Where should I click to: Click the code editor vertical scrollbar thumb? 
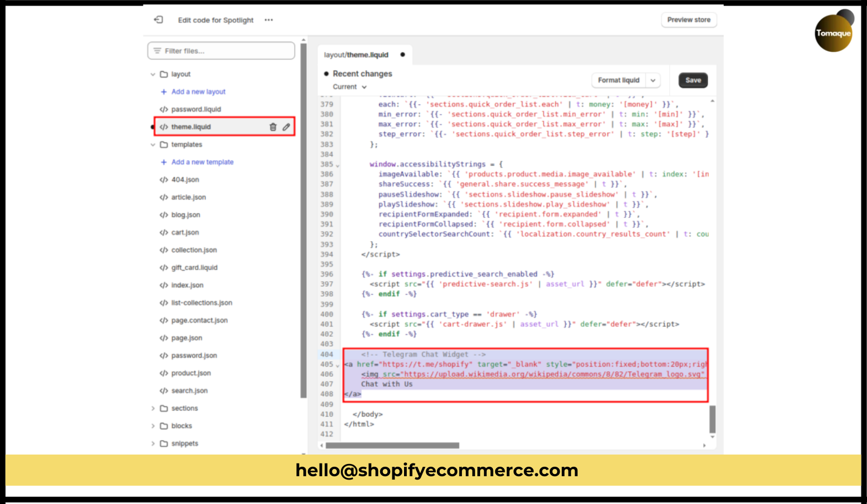point(712,419)
